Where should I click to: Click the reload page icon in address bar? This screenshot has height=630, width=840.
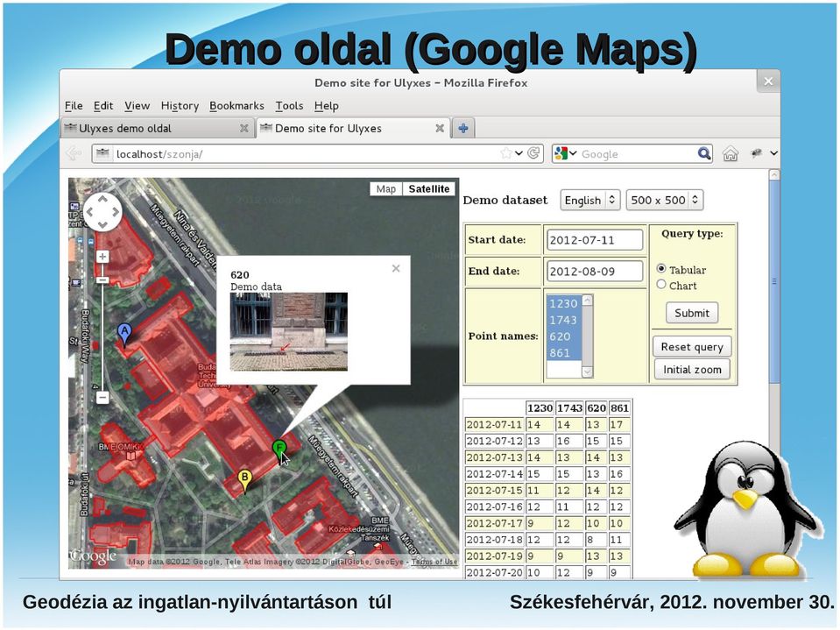coord(533,153)
